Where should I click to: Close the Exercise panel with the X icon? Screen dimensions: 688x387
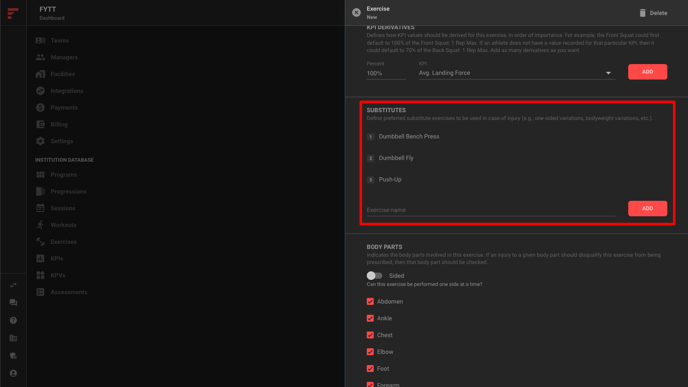(356, 13)
